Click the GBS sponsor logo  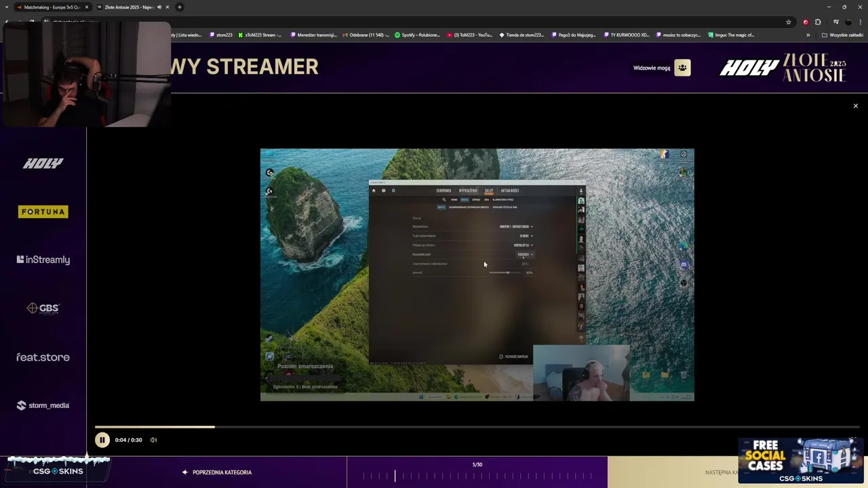click(x=43, y=308)
